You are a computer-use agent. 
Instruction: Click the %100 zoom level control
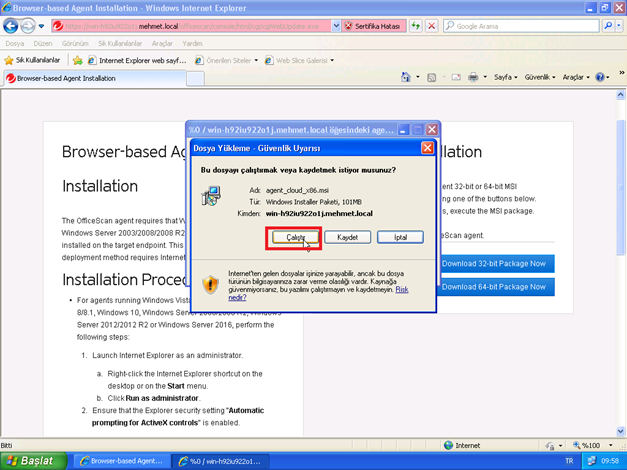pyautogui.click(x=587, y=445)
